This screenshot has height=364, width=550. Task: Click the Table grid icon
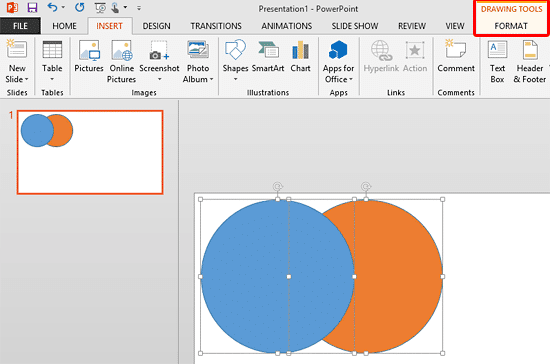click(x=52, y=50)
